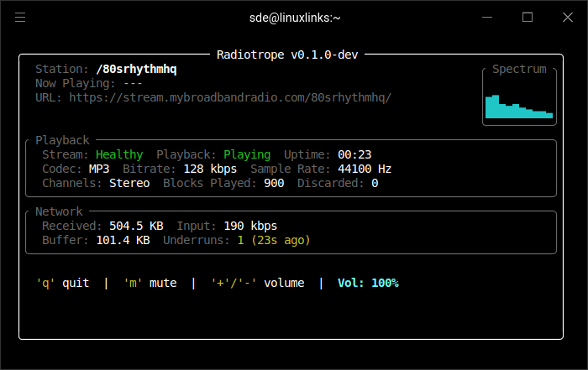Image resolution: width=588 pixels, height=370 pixels.
Task: Click the 'm' mute hint
Action: pos(150,283)
